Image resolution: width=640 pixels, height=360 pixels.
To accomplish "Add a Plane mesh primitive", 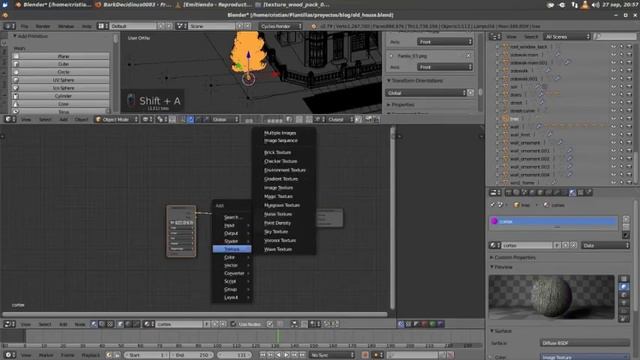I will (60, 56).
